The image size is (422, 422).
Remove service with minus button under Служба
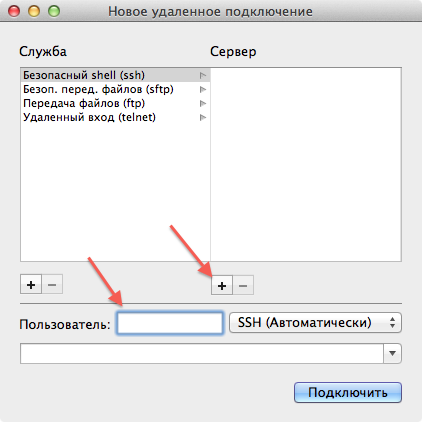tap(52, 284)
